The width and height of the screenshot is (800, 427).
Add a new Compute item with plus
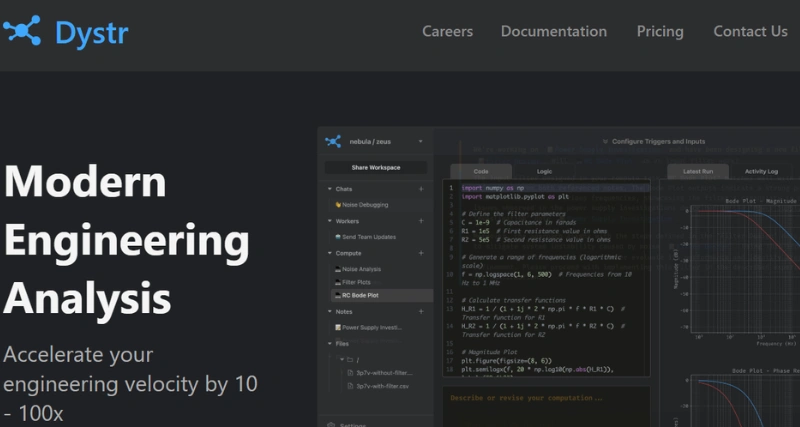(421, 253)
